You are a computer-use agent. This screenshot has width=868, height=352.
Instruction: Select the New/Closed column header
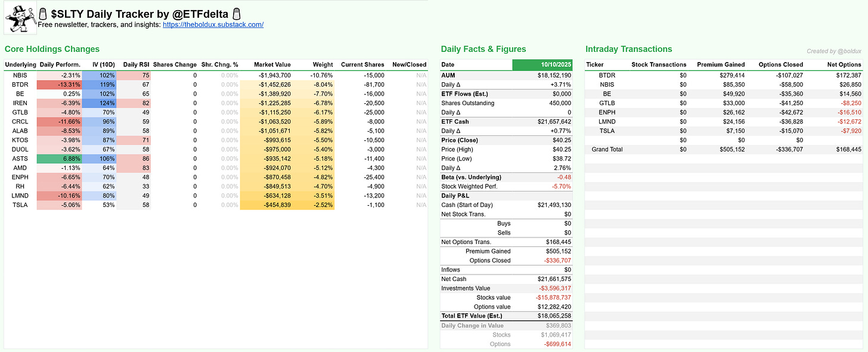(x=409, y=64)
